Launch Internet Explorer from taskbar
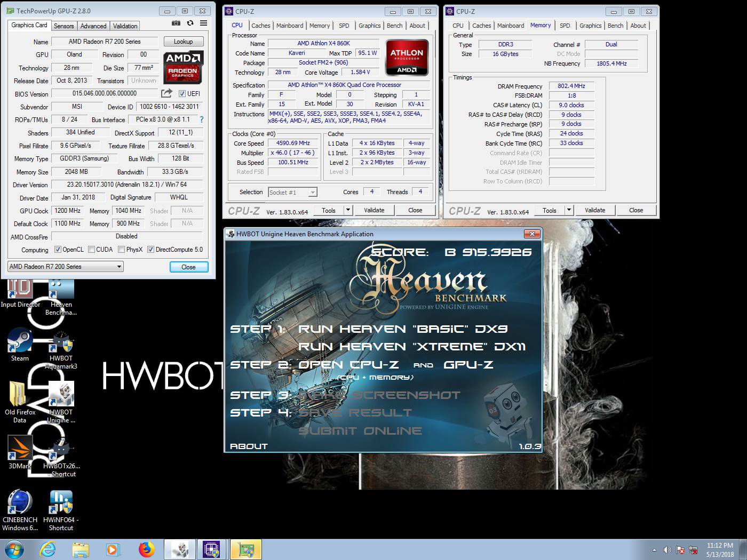 pyautogui.click(x=48, y=549)
